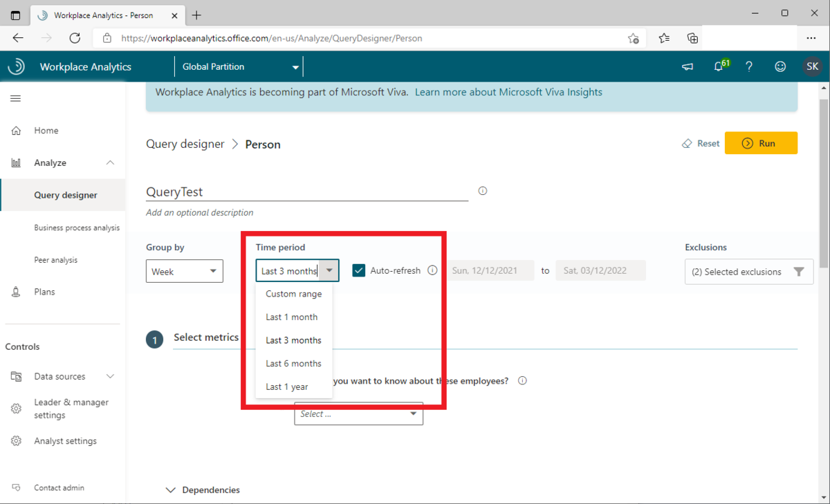Run the query
The width and height of the screenshot is (830, 504).
[761, 143]
